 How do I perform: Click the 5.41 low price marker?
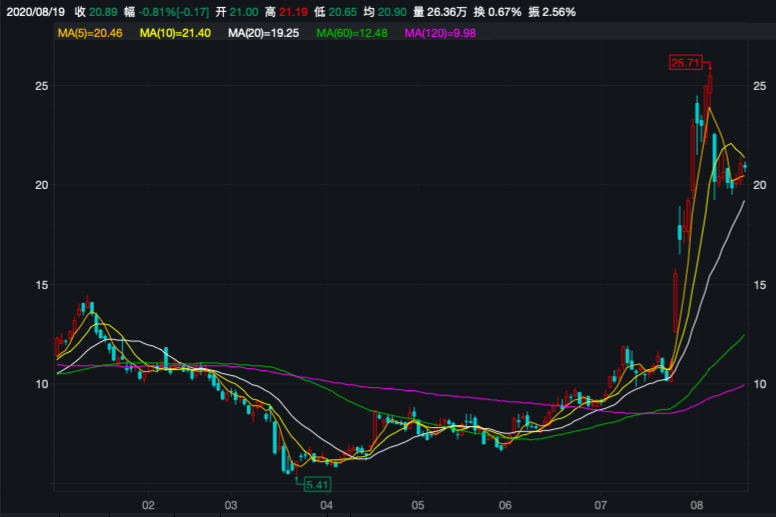(317, 484)
